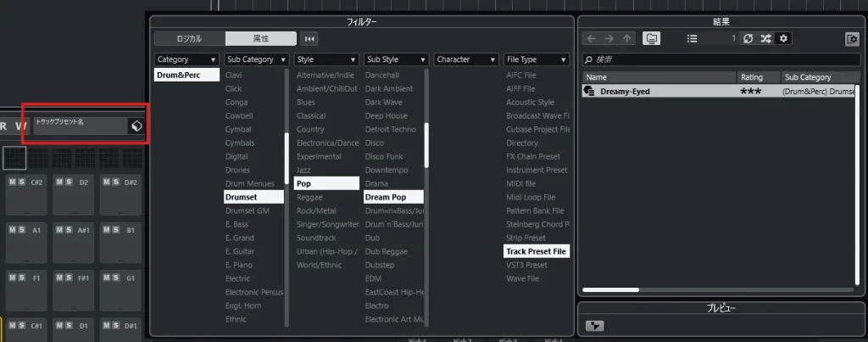Toggle the show all locations folder button

[x=651, y=38]
